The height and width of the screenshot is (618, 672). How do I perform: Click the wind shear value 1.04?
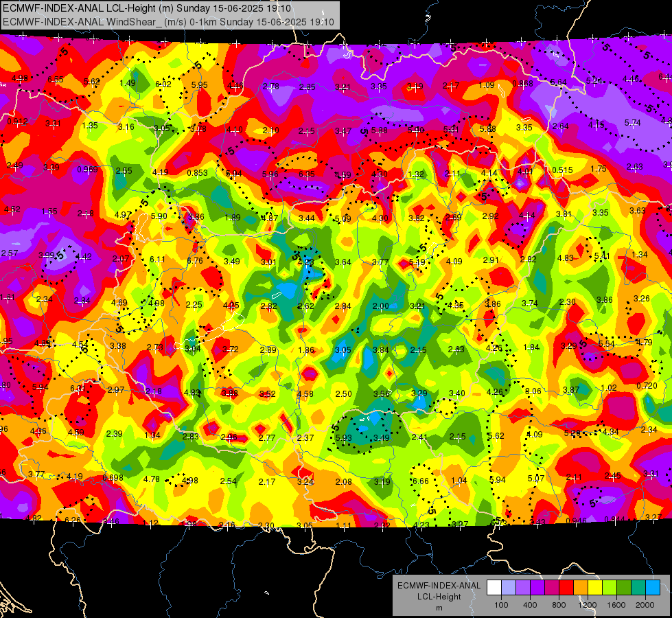[459, 481]
